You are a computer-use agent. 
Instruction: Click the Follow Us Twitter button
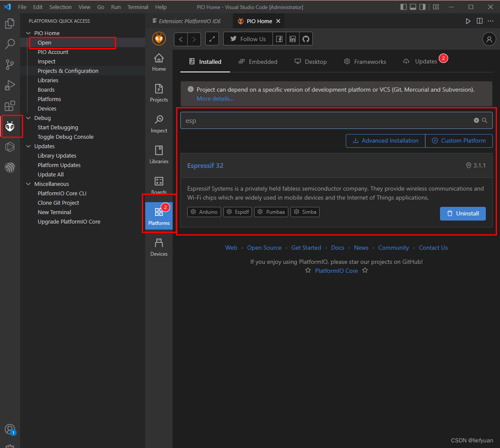coord(248,39)
